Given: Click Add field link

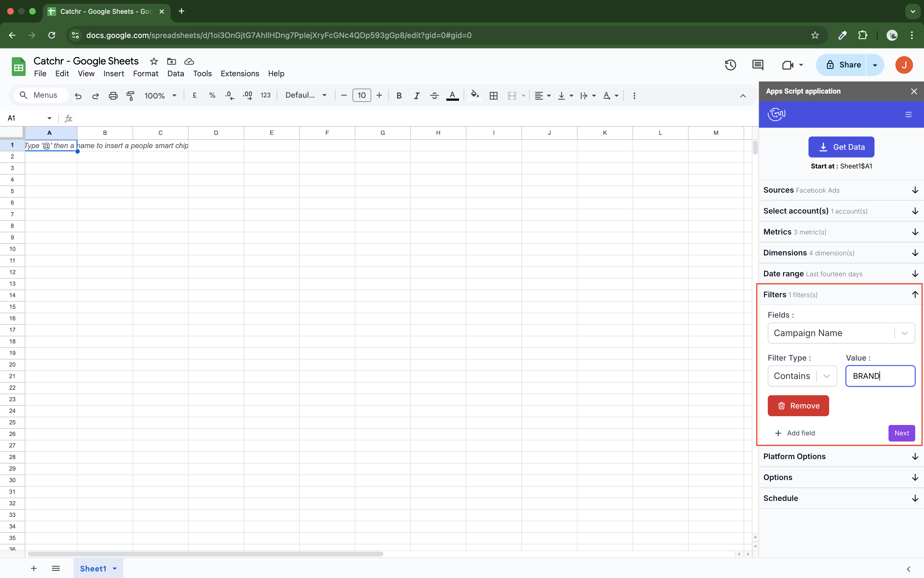Looking at the screenshot, I should point(794,433).
